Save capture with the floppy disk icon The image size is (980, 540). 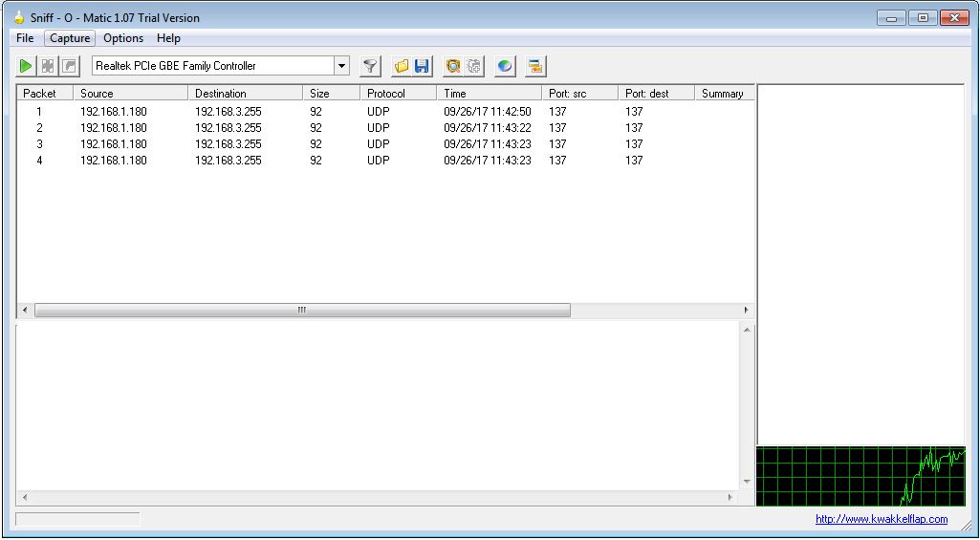pyautogui.click(x=423, y=66)
